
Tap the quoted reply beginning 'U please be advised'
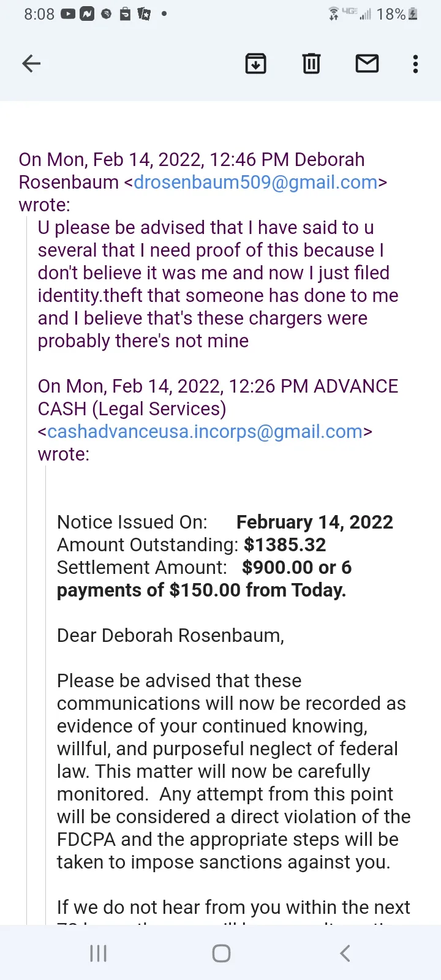point(218,284)
